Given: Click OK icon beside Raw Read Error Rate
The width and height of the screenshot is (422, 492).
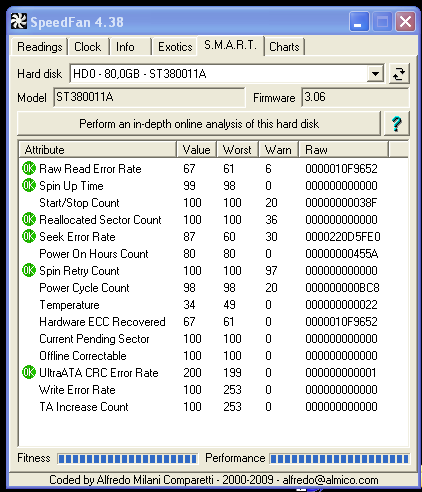Looking at the screenshot, I should (29, 169).
